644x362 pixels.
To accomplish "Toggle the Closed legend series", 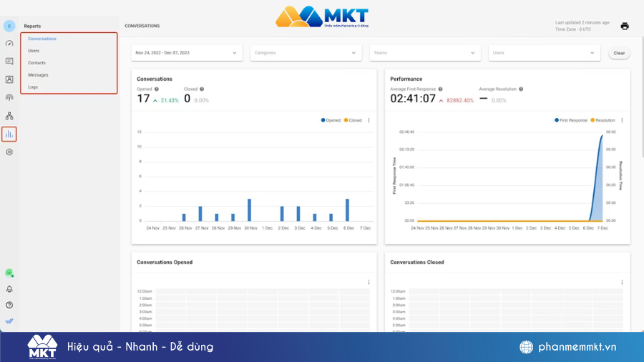I will 353,120.
